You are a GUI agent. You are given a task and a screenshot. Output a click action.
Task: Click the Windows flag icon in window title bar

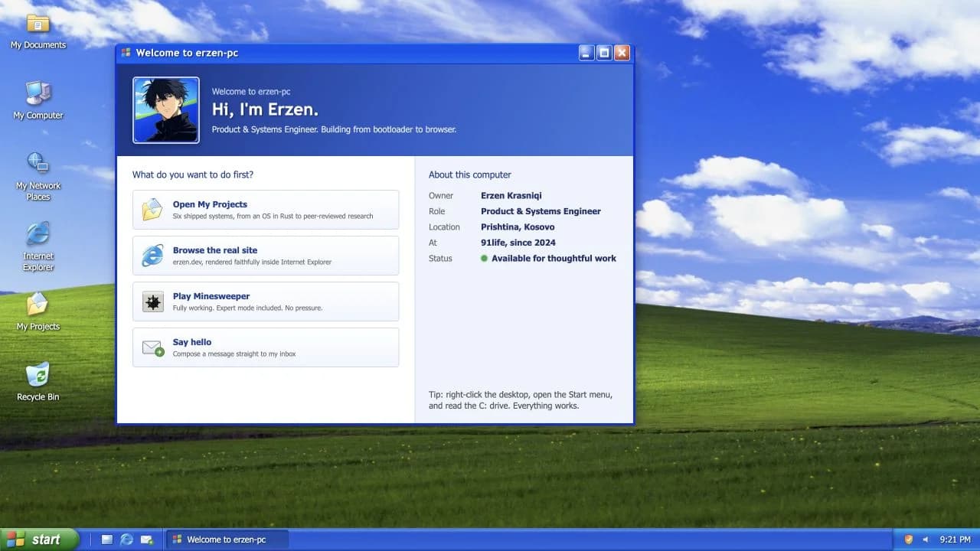pos(126,53)
